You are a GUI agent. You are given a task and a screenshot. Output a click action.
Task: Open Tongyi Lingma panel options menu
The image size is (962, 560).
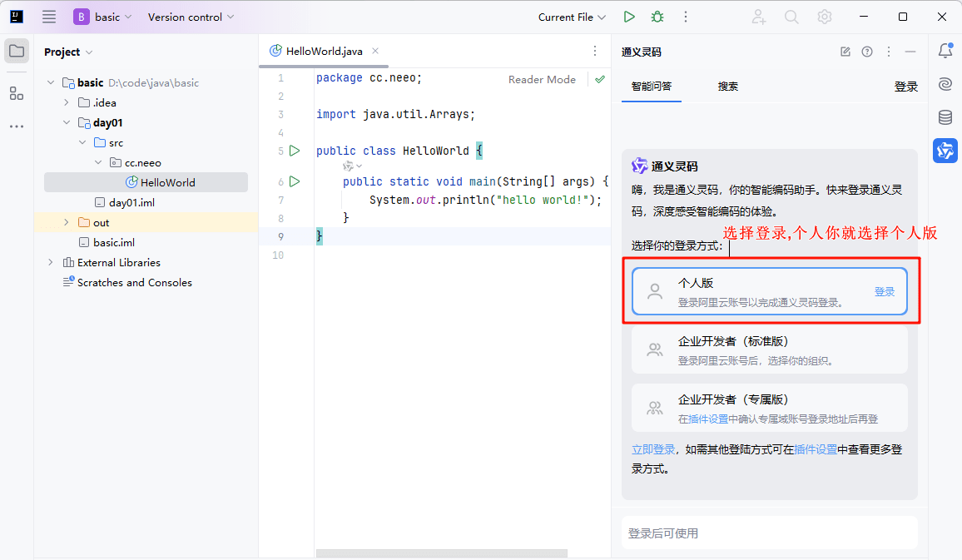889,52
